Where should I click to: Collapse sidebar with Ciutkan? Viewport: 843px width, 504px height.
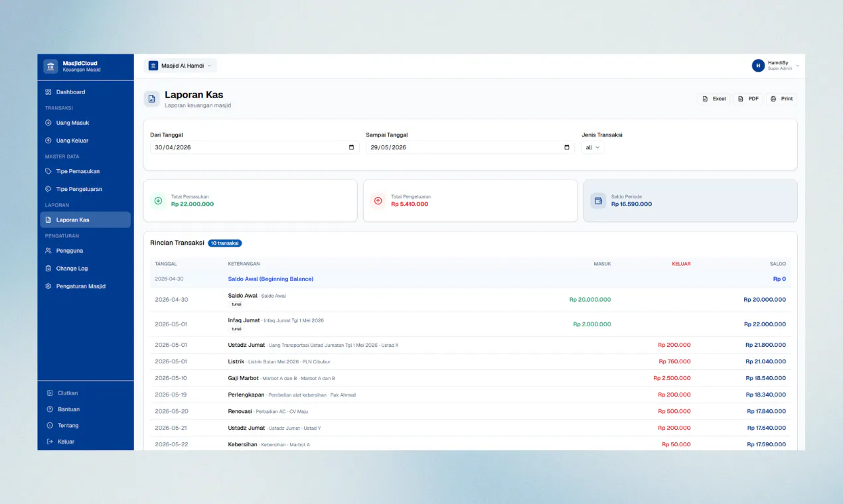(x=85, y=393)
